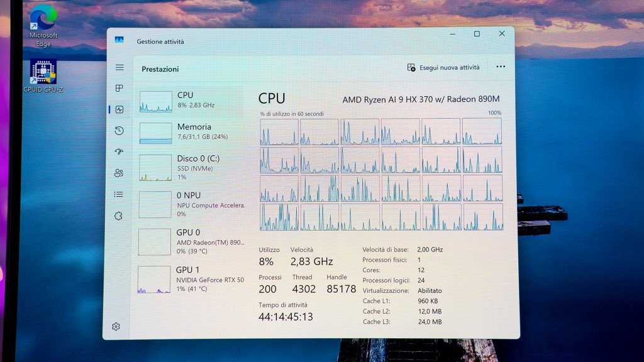Click the 8% utilization value

tap(266, 261)
